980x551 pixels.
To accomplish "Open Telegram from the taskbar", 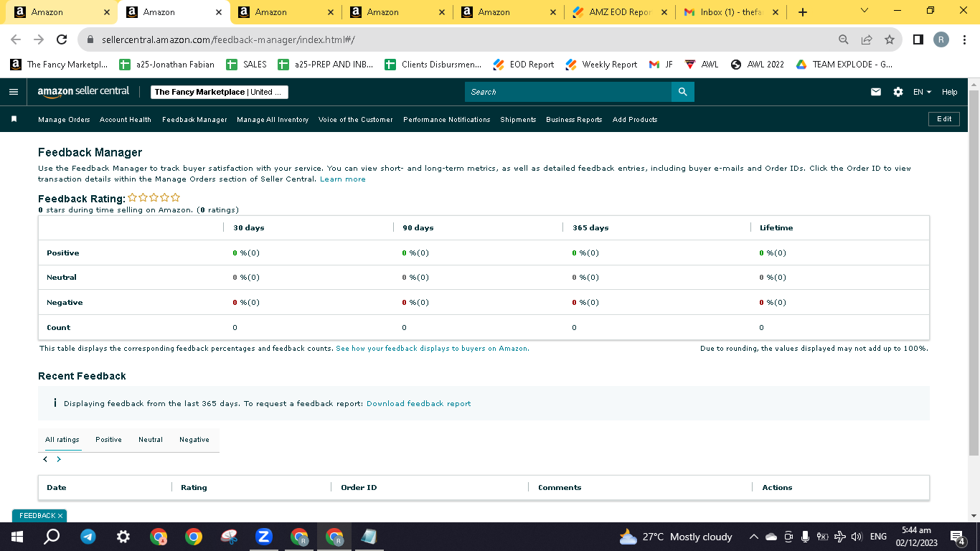I will (88, 537).
